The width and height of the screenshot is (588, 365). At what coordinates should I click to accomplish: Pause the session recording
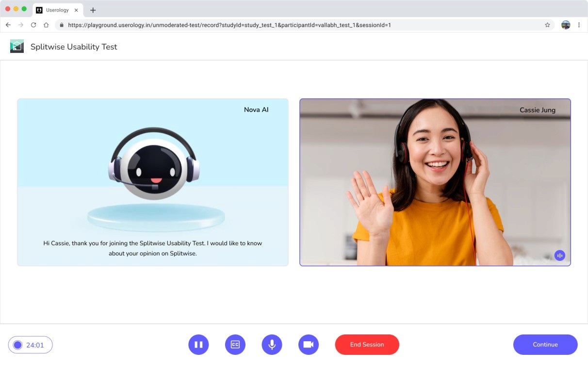pyautogui.click(x=198, y=345)
